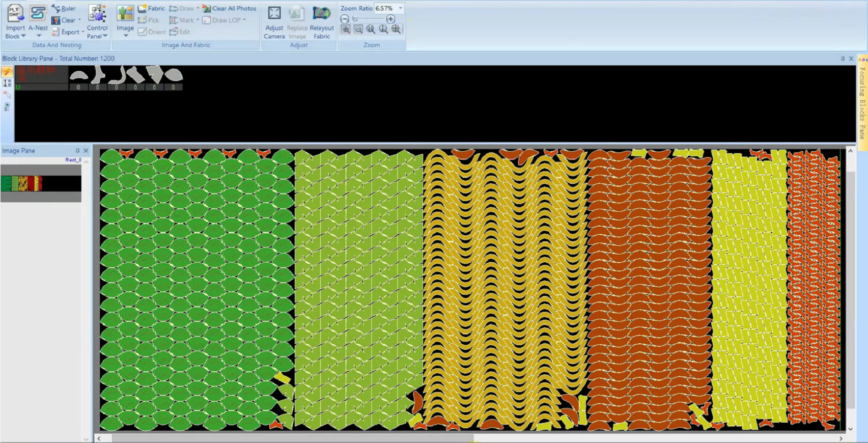Click Clear All Photos
The width and height of the screenshot is (868, 443).
(x=229, y=8)
